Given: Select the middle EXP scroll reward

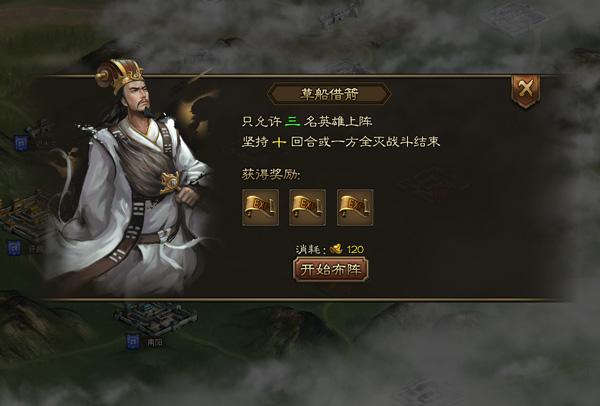Looking at the screenshot, I should [x=308, y=207].
